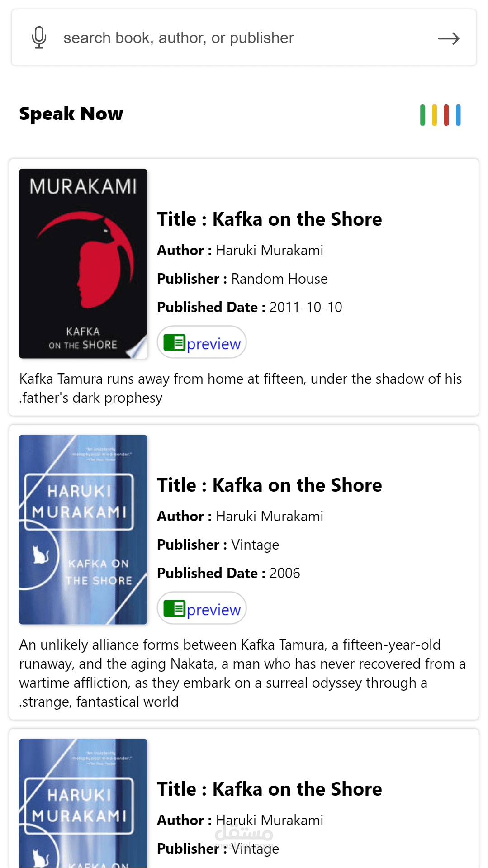The image size is (488, 868).
Task: Click the unlikely alliance description paragraph
Action: [x=242, y=673]
